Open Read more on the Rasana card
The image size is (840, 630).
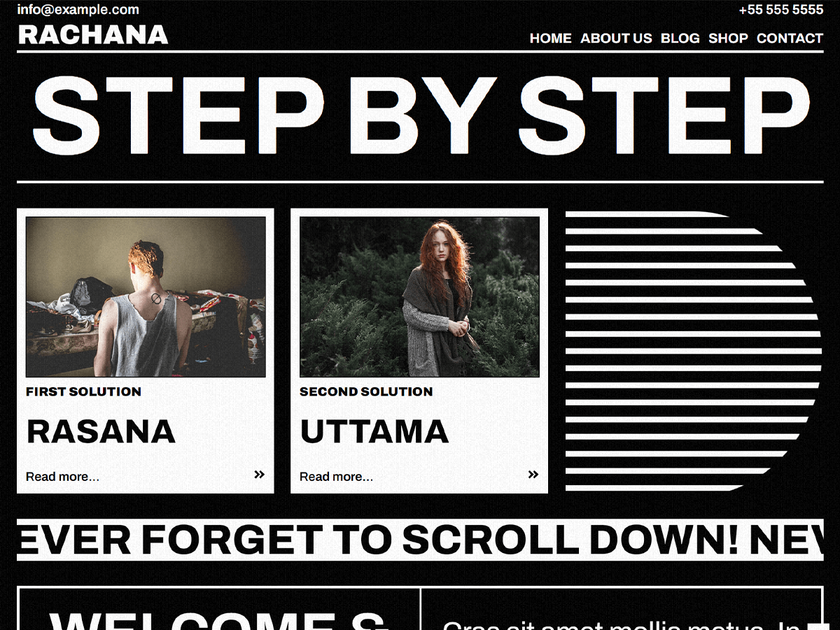62,477
